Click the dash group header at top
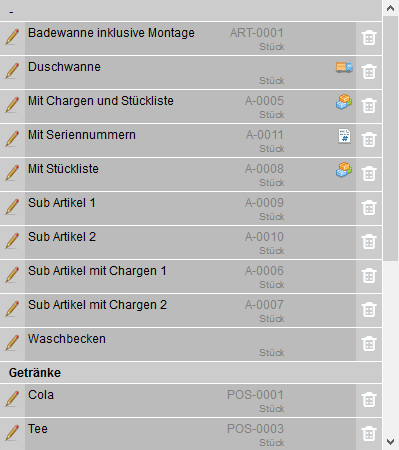The width and height of the screenshot is (399, 450). click(x=191, y=11)
